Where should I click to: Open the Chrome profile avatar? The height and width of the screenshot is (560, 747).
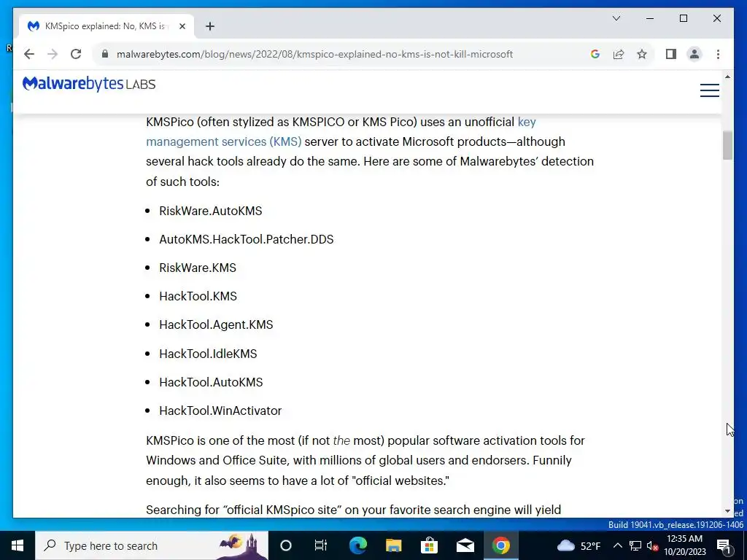694,54
